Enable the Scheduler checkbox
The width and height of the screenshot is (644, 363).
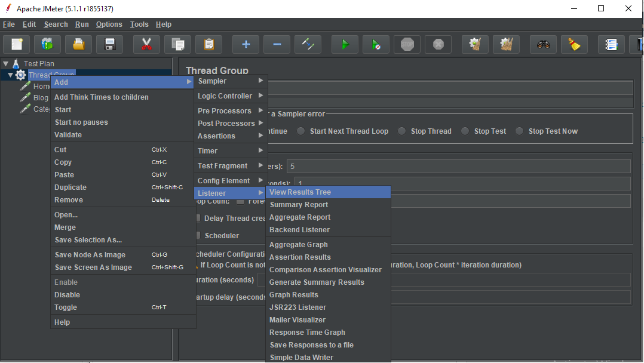tap(197, 235)
